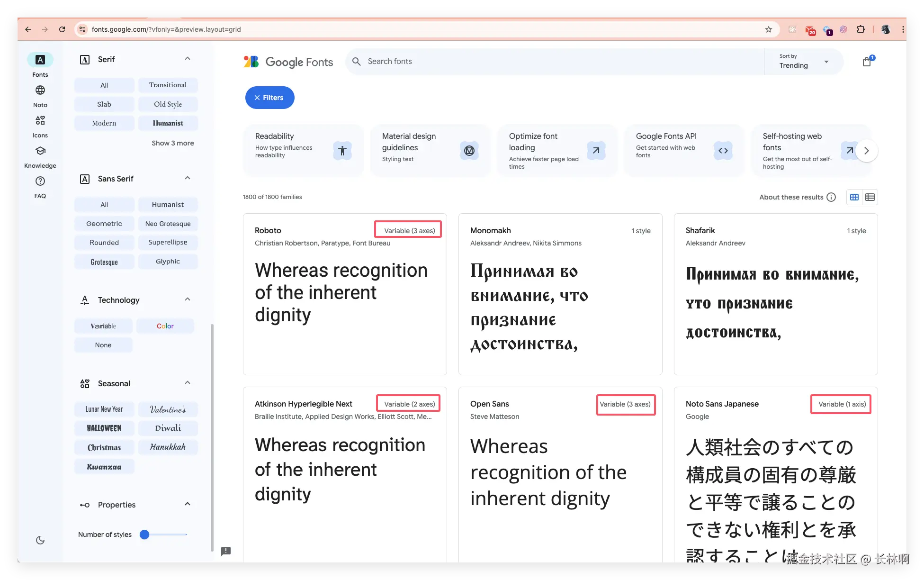Toggle the Geometric sans serif filter

tap(104, 224)
